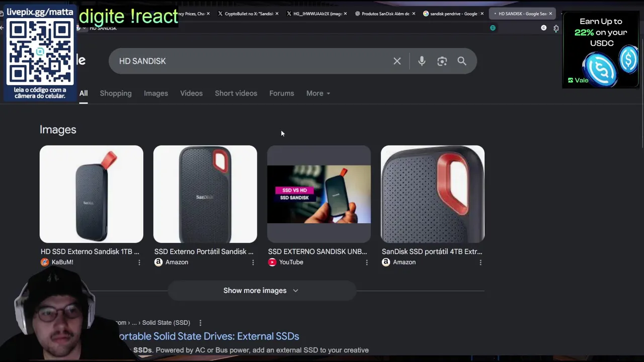The height and width of the screenshot is (362, 644).
Task: Select the Shopping search filter
Action: click(116, 93)
